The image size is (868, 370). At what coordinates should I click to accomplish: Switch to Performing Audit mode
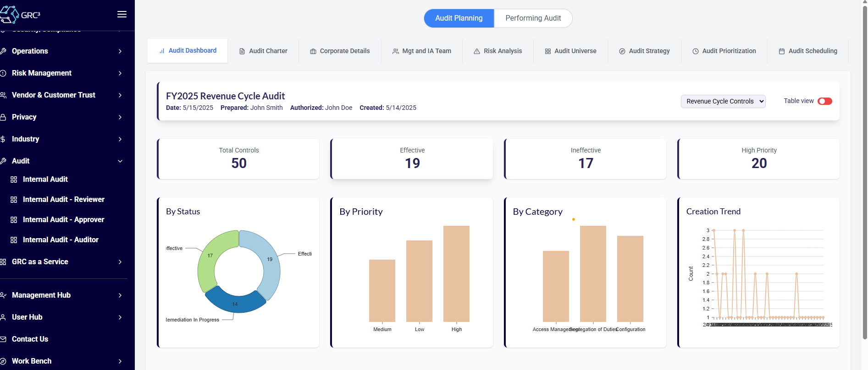(x=533, y=18)
